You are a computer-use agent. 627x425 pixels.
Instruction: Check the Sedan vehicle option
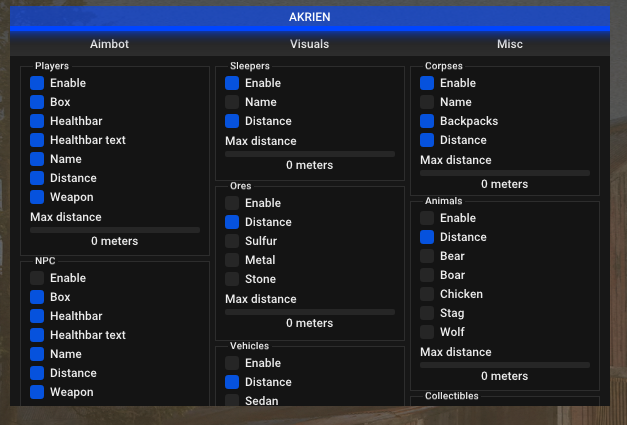coord(232,401)
